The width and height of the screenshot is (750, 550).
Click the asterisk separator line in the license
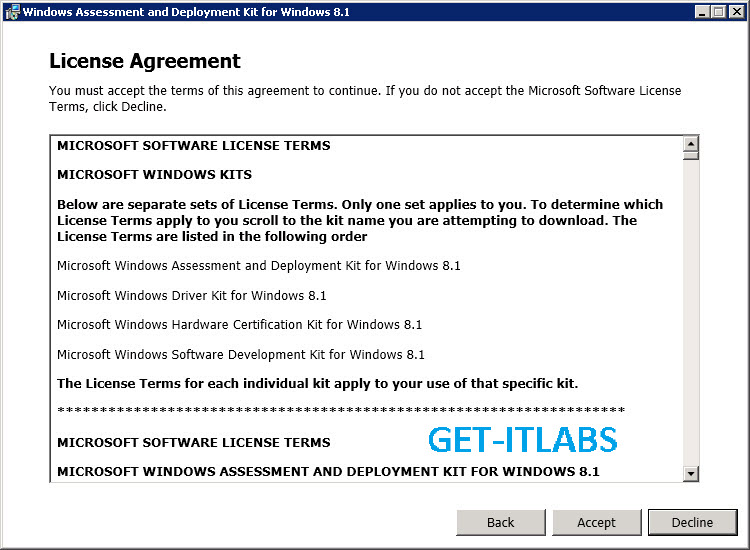click(x=341, y=410)
